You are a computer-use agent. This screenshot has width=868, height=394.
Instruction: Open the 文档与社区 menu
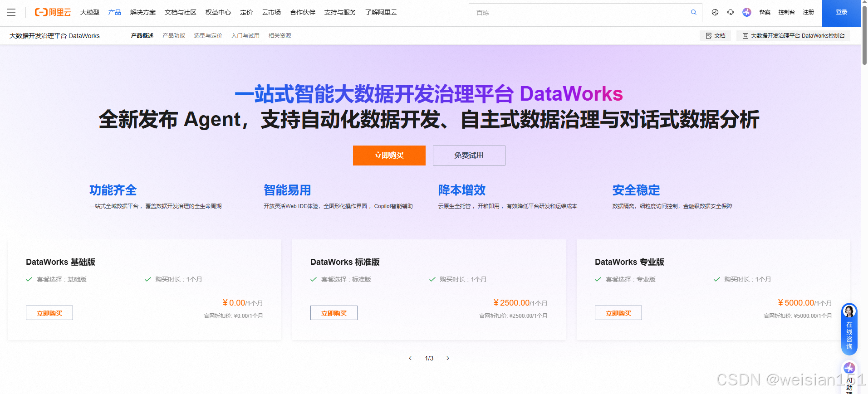181,12
